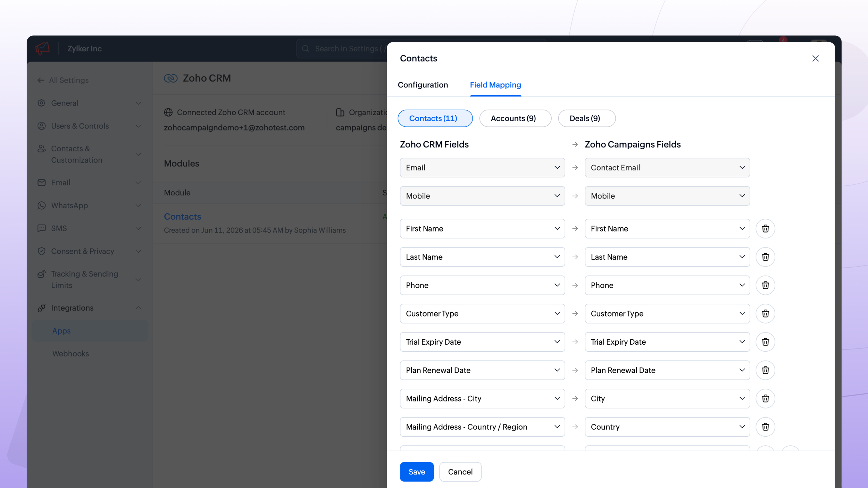Click the SMS chat bubble icon
The height and width of the screenshot is (488, 868).
pos(42,228)
